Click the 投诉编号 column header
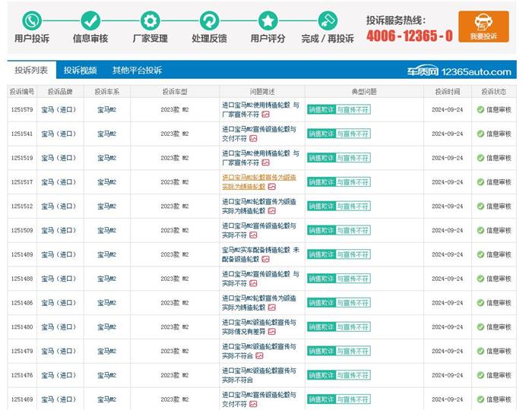 [x=22, y=91]
